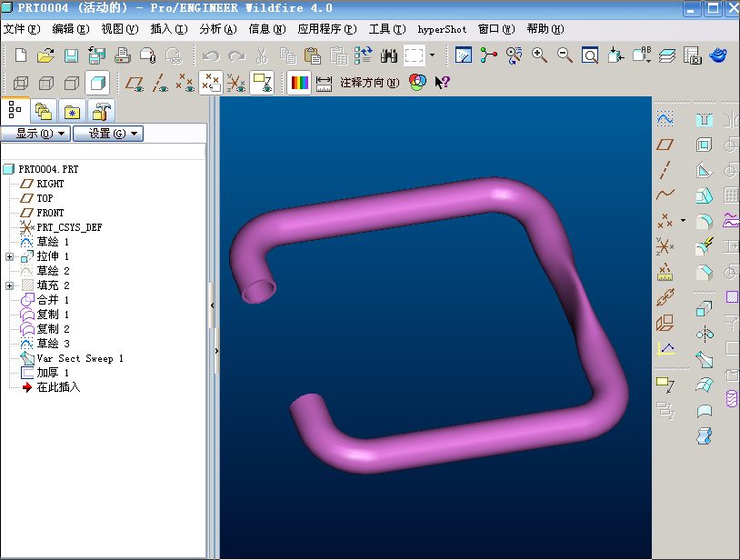The width and height of the screenshot is (740, 560).
Task: Select 草绘 3 sketch in tree
Action: pos(53,344)
